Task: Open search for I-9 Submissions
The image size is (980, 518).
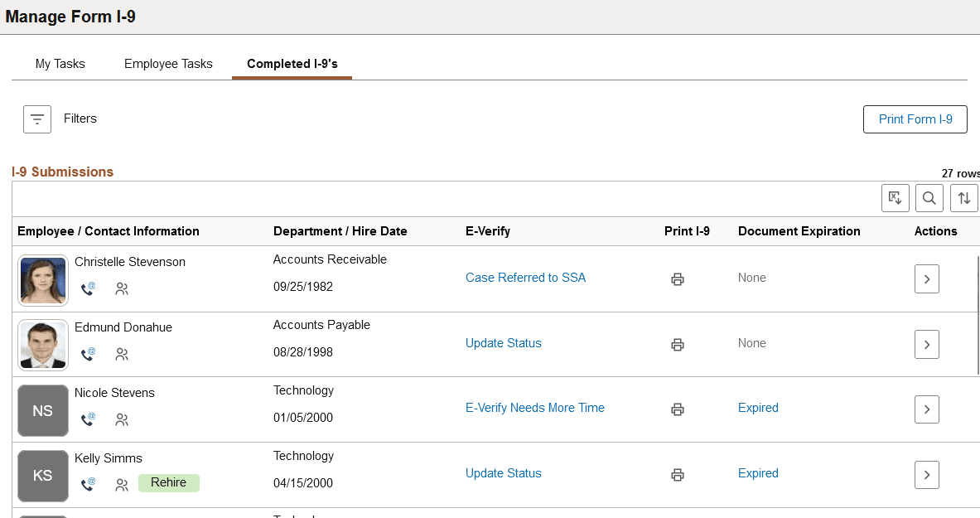Action: [x=929, y=197]
